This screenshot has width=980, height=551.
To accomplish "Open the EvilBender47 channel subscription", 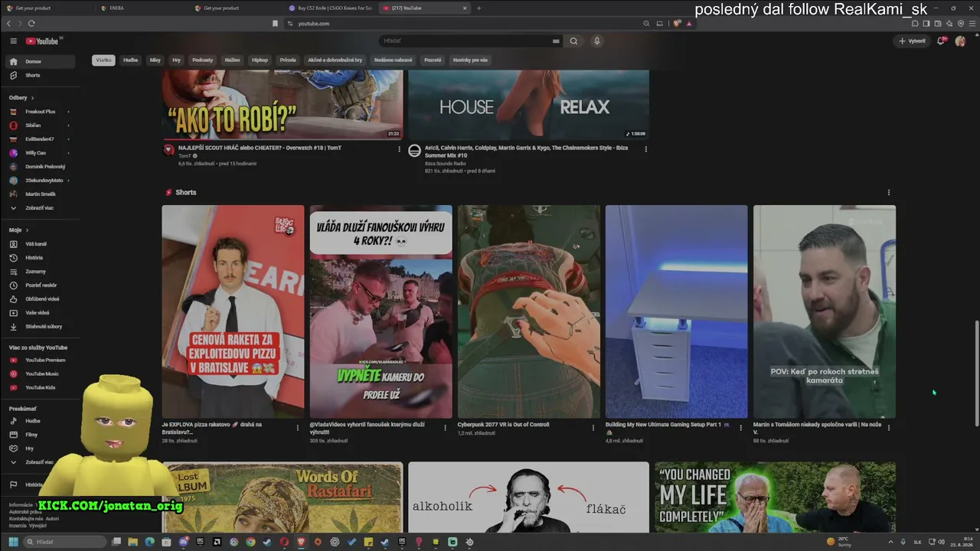I will coord(40,139).
